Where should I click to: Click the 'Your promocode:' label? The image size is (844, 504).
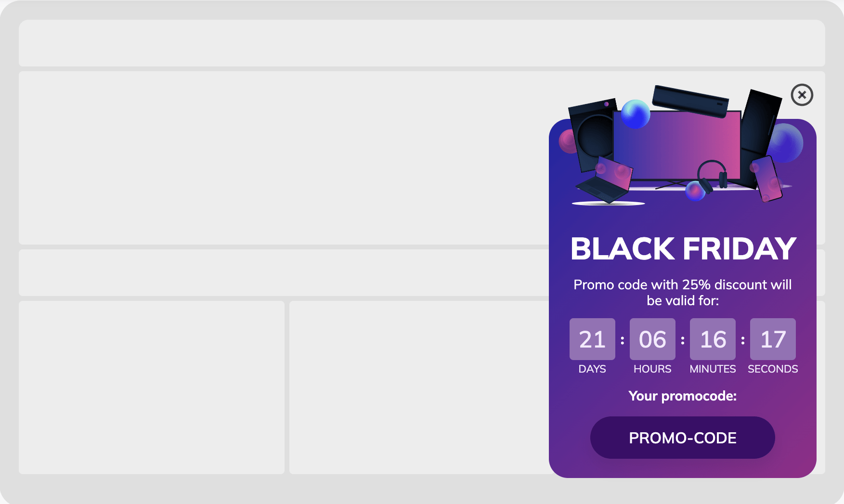click(x=682, y=396)
